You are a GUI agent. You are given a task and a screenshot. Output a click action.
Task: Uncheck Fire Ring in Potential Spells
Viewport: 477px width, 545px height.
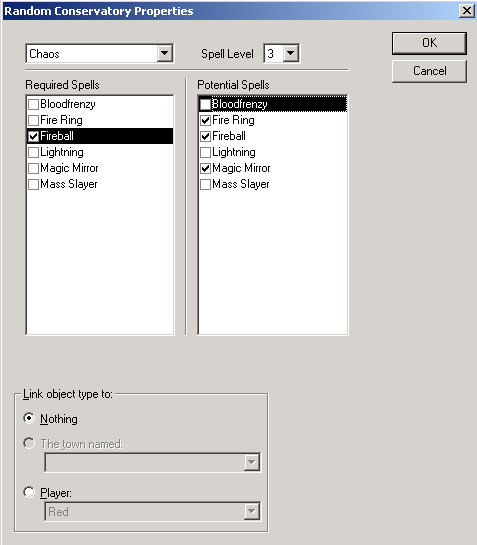pyautogui.click(x=205, y=120)
